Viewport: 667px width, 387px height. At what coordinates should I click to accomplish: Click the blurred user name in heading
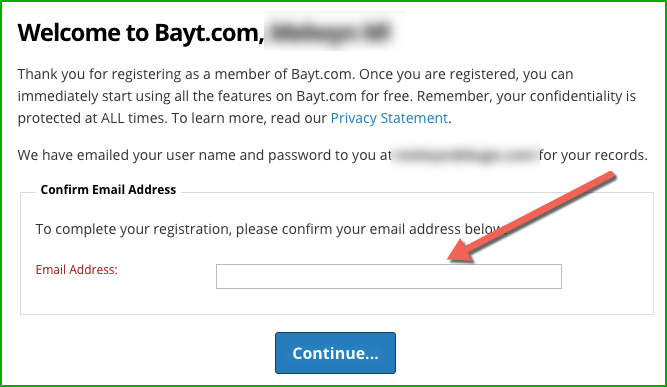point(331,32)
